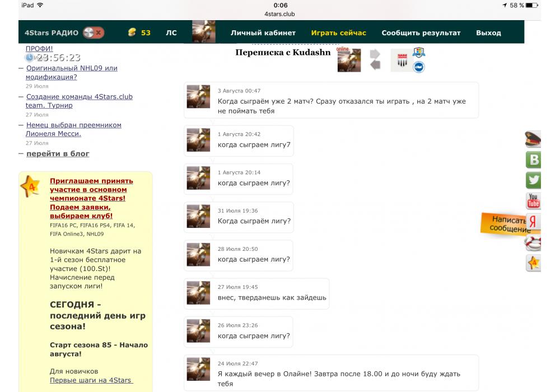Screen dimensions: 560x392
Task: Click Выход to log out
Action: click(488, 32)
